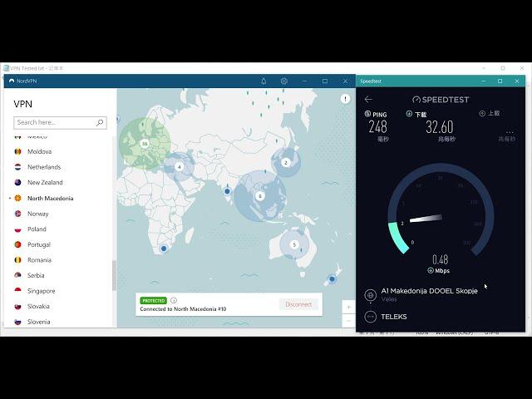Select Norway in country list
Screen dimensions: 532x399
point(37,214)
